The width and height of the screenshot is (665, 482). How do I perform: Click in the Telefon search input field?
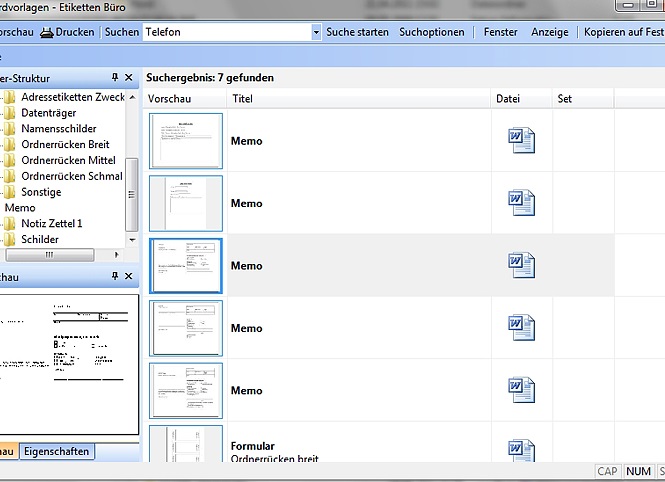pos(226,32)
